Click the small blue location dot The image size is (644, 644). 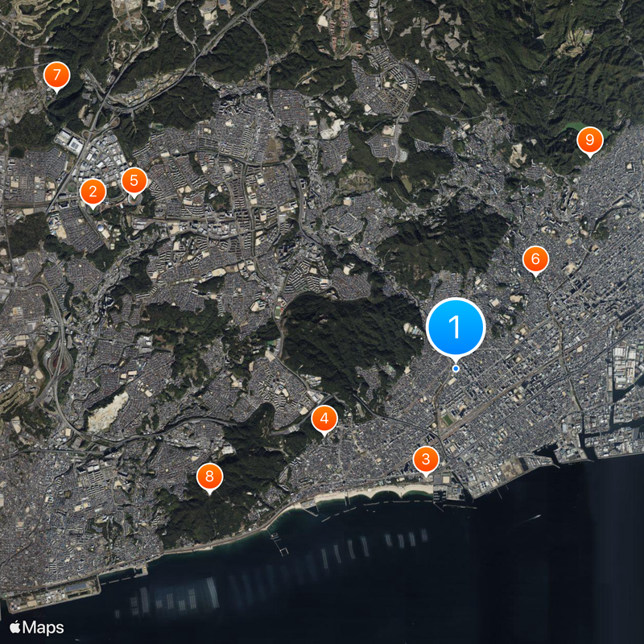pyautogui.click(x=456, y=369)
